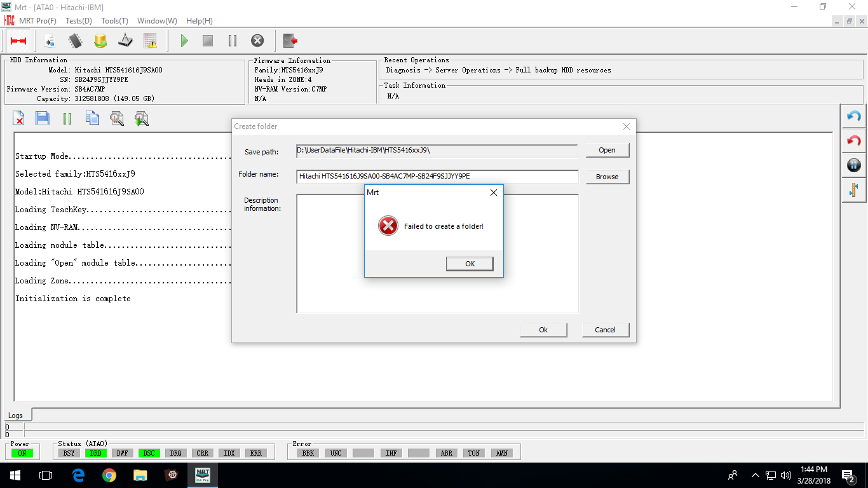Click the AMN error indicator
This screenshot has height=488, width=868.
pyautogui.click(x=501, y=453)
